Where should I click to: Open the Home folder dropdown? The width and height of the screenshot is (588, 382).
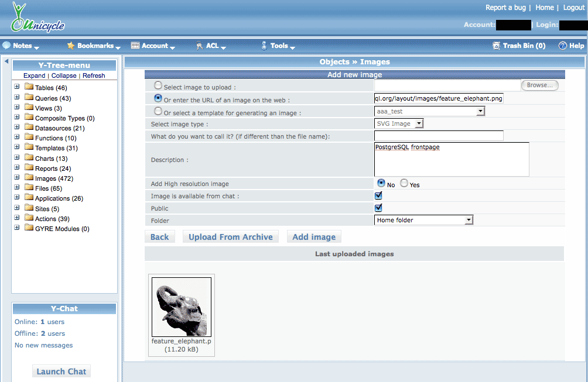[x=423, y=220]
